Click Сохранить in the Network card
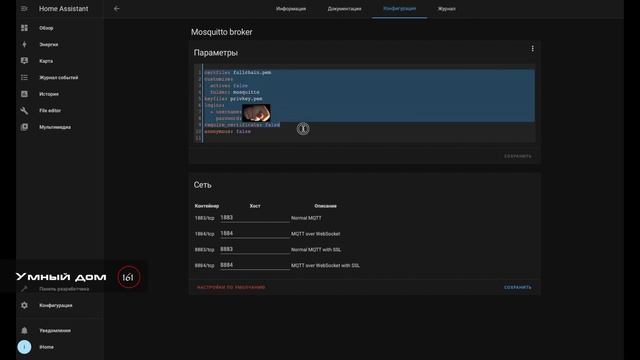 [518, 287]
